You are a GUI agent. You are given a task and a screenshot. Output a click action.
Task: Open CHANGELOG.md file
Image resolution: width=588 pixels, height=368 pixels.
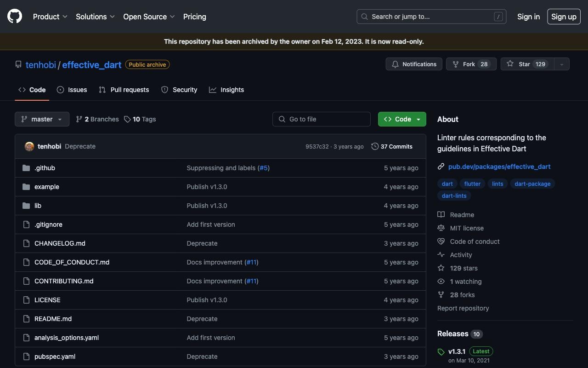[x=60, y=243]
